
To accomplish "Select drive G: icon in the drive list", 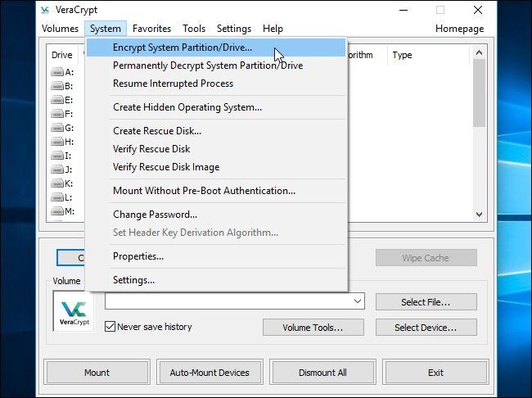I will (x=57, y=128).
